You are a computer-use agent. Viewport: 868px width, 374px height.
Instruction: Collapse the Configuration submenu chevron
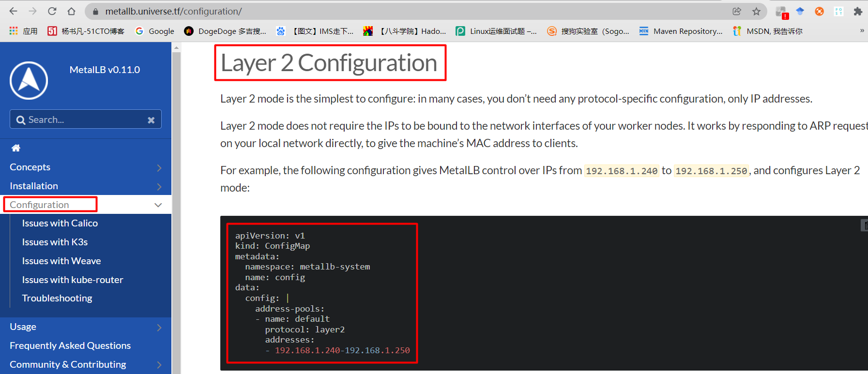158,205
